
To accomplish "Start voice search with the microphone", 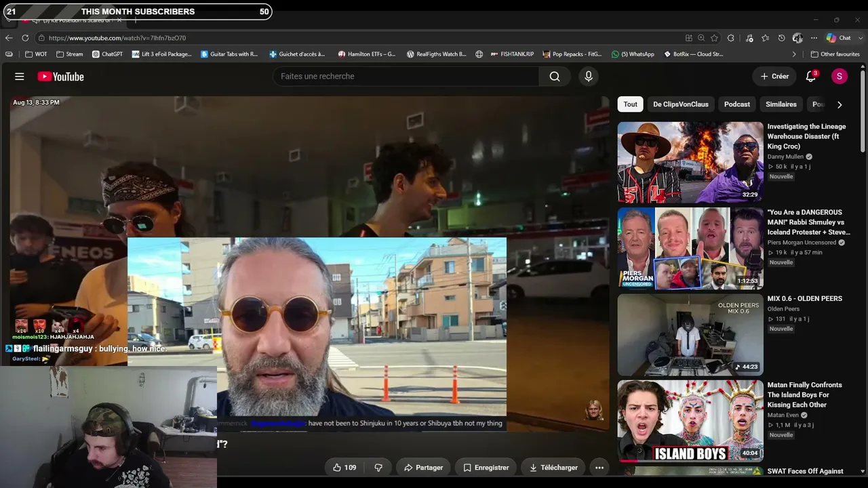I will 589,77.
